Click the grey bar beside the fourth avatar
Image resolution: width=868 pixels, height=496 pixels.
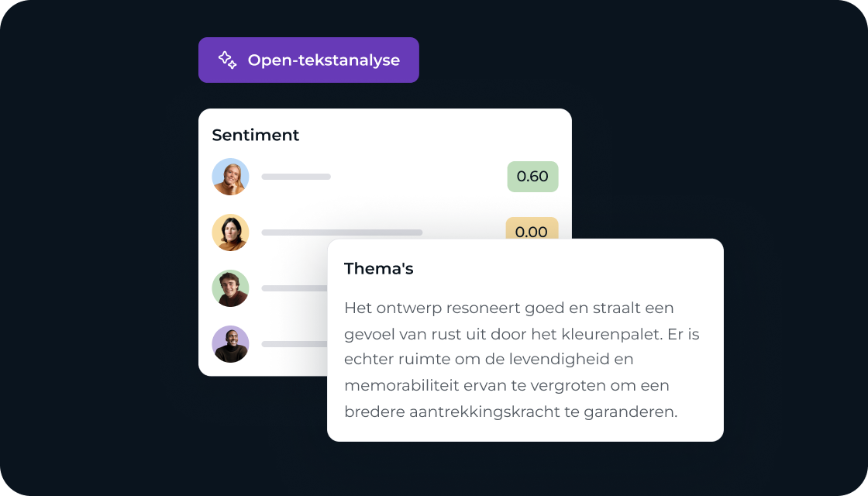click(294, 344)
